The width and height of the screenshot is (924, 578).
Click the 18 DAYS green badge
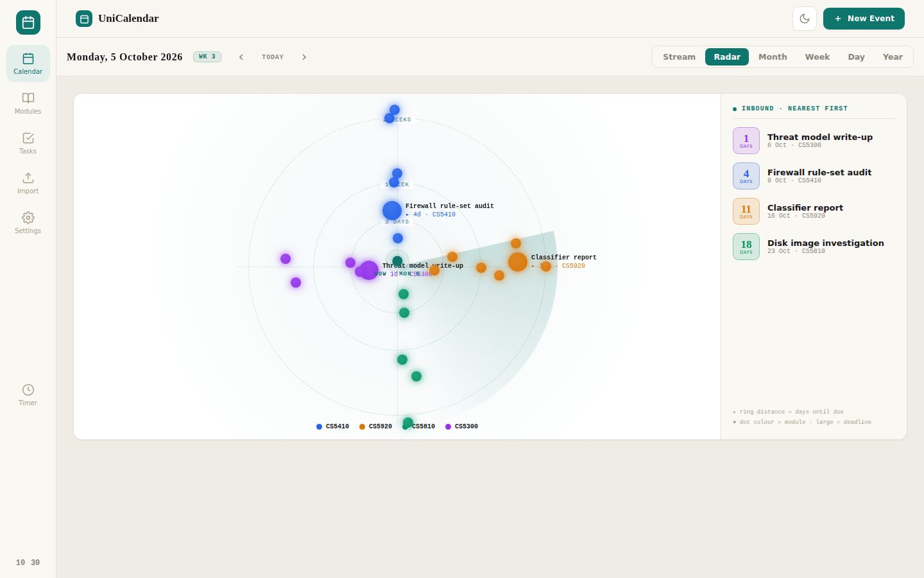pos(746,247)
